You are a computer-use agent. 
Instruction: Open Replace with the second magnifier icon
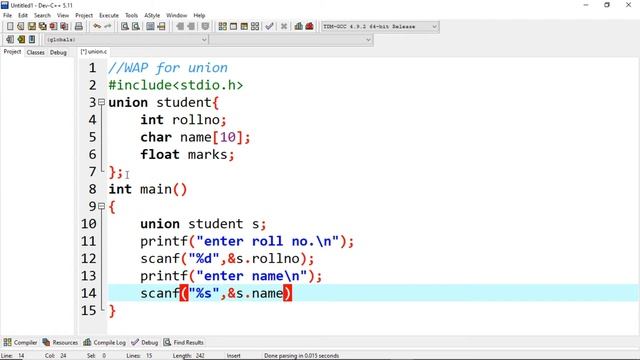click(136, 27)
